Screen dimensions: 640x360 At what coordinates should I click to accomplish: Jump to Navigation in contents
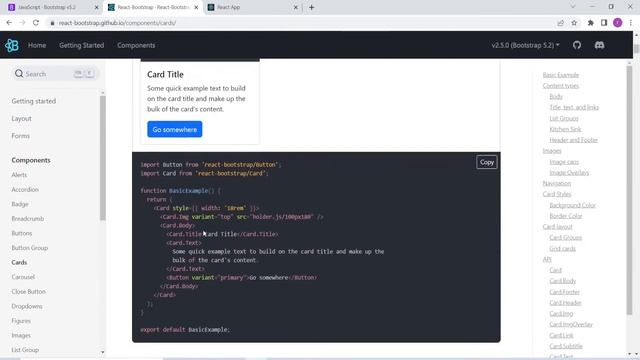(x=557, y=184)
